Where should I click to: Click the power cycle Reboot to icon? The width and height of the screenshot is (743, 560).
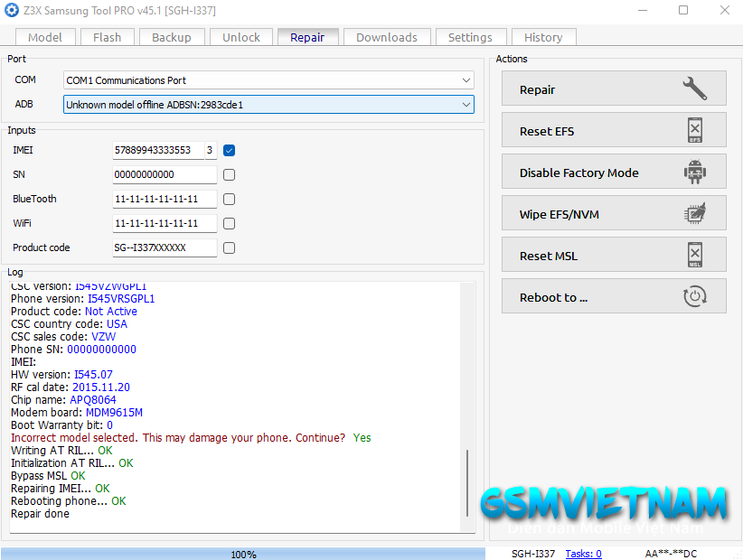(x=695, y=296)
